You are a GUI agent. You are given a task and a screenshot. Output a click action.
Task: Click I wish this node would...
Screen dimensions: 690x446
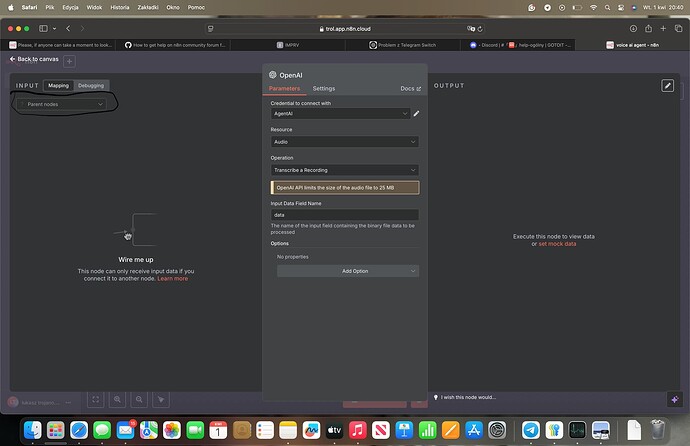(x=468, y=397)
